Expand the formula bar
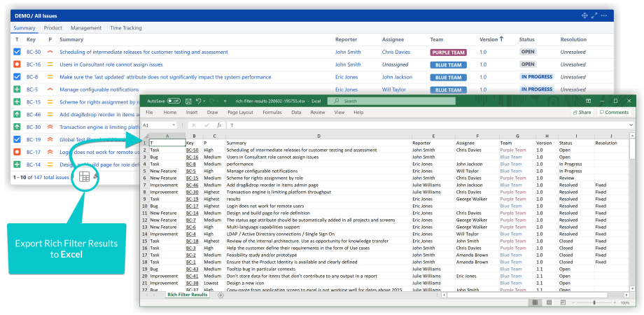This screenshot has width=644, height=315. (x=631, y=125)
